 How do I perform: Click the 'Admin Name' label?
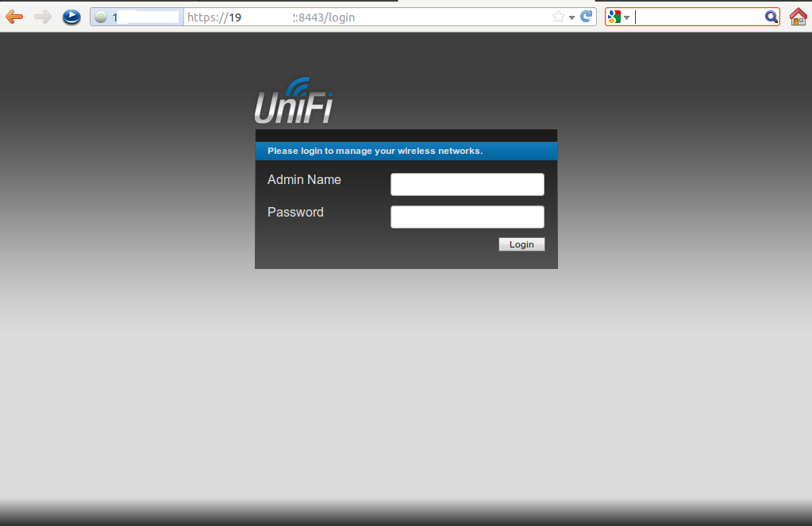pyautogui.click(x=304, y=179)
